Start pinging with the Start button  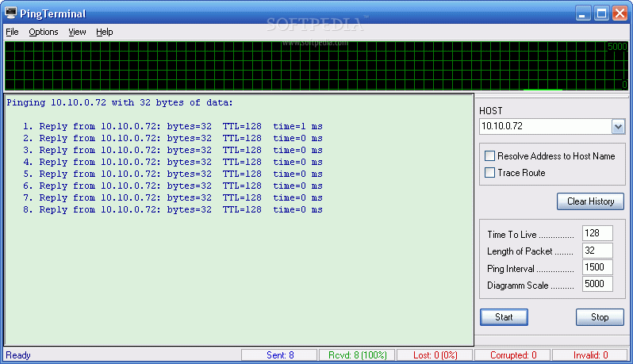(x=504, y=317)
